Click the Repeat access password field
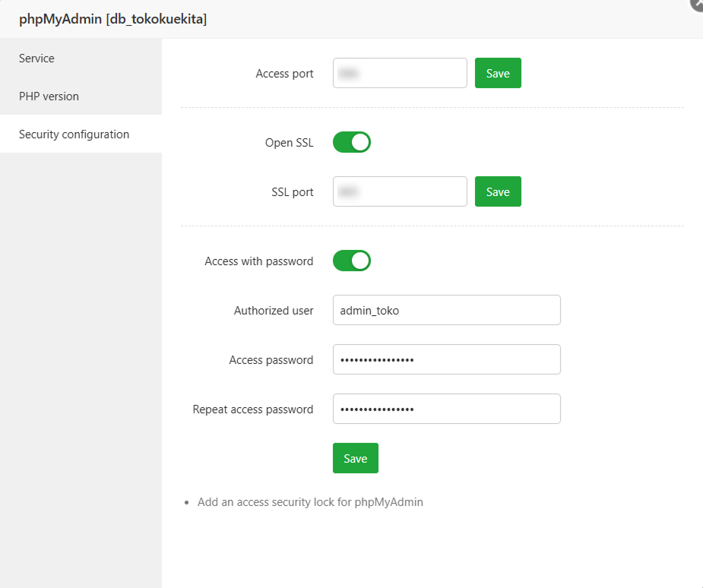Viewport: 703px width, 588px height. [446, 409]
